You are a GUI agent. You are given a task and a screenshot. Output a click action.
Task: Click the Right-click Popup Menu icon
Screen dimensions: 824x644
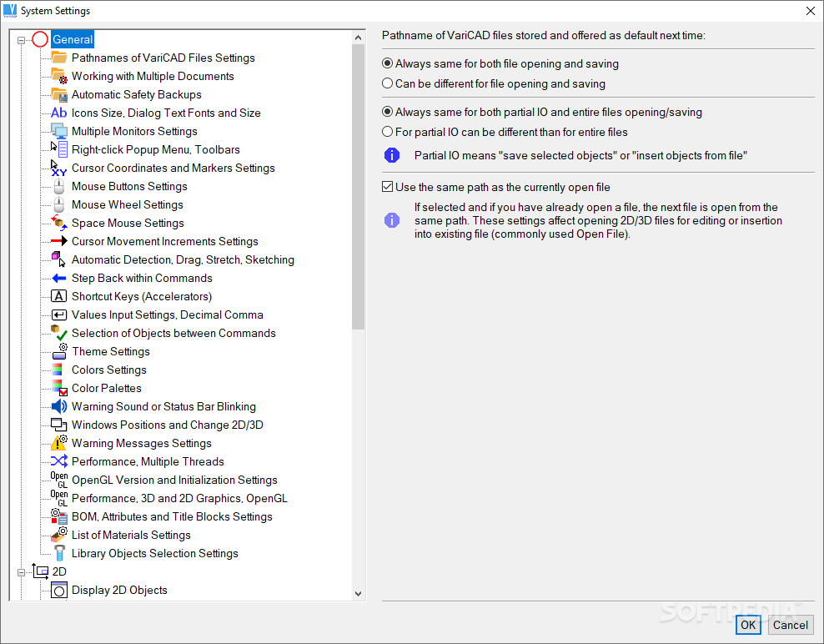[x=59, y=149]
